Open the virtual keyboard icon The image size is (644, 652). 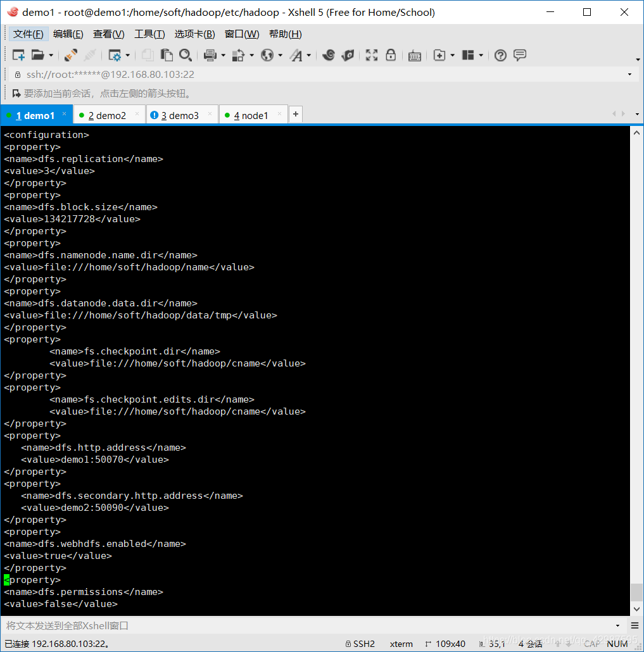414,55
